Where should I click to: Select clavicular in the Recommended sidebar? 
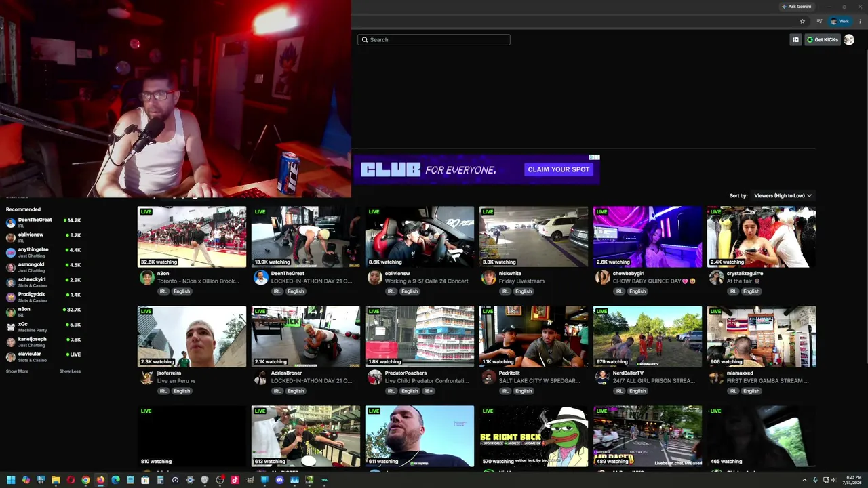click(43, 357)
